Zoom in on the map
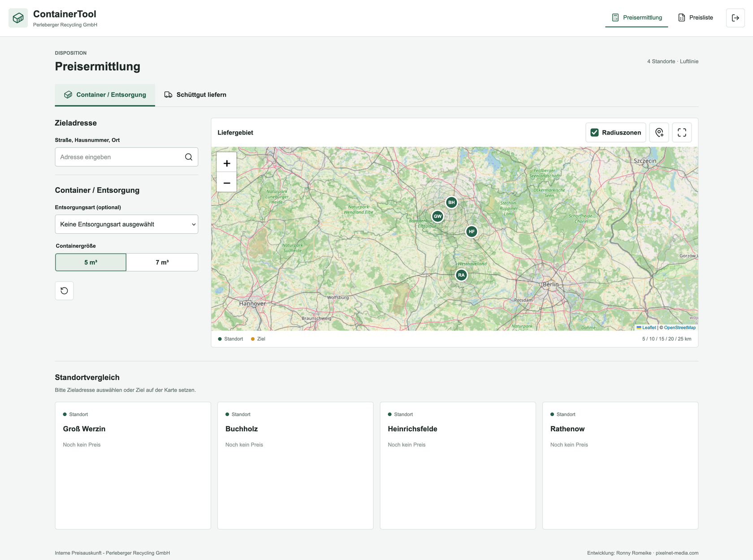Image resolution: width=753 pixels, height=560 pixels. click(227, 163)
